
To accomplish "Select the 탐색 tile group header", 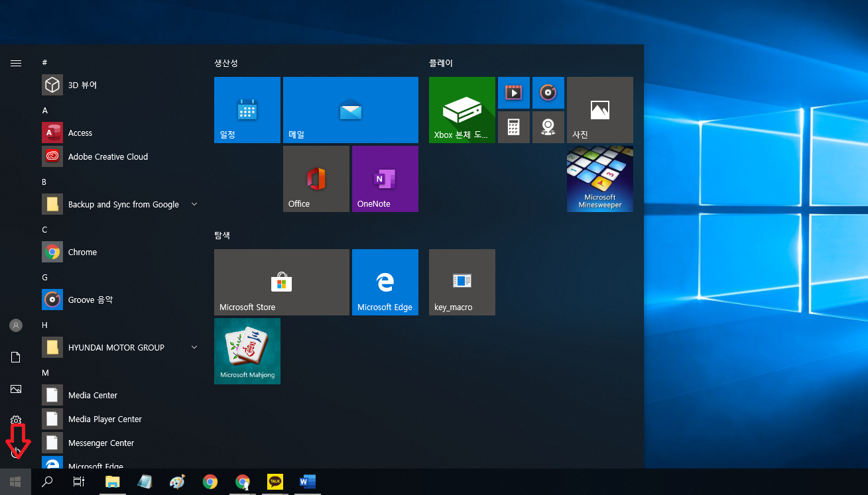I will coord(222,235).
